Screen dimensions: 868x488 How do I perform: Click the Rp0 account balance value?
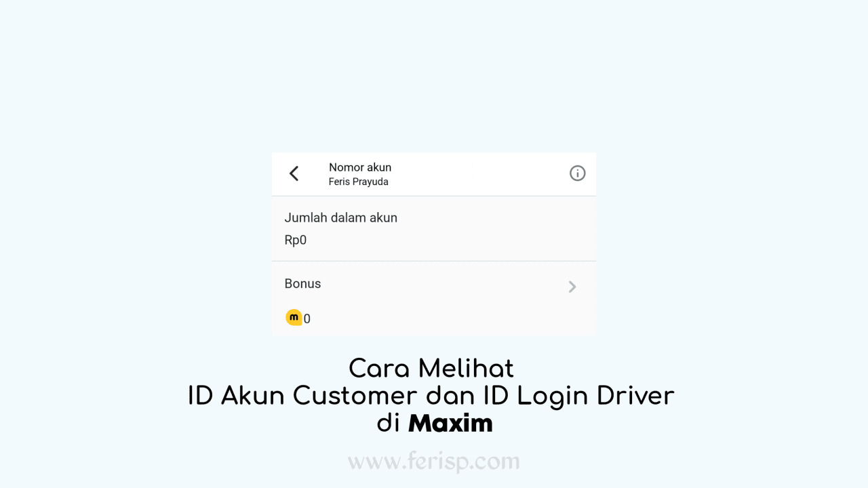point(296,240)
